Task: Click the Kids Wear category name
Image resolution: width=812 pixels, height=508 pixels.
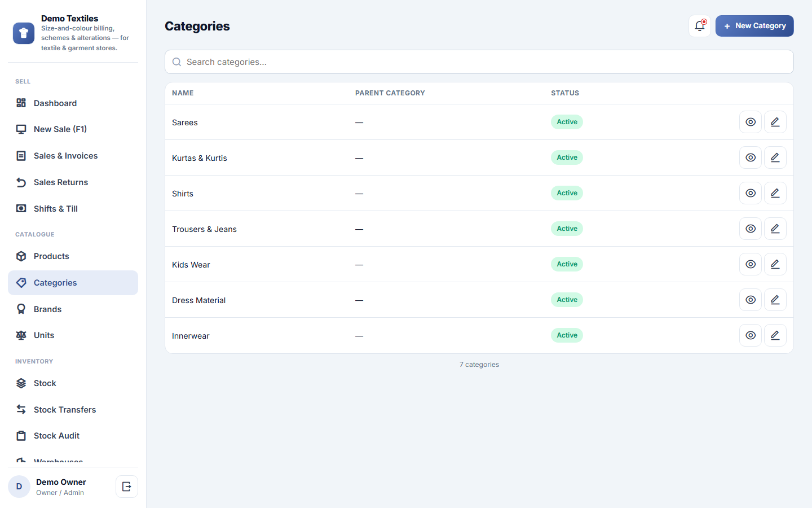Action: pyautogui.click(x=191, y=265)
